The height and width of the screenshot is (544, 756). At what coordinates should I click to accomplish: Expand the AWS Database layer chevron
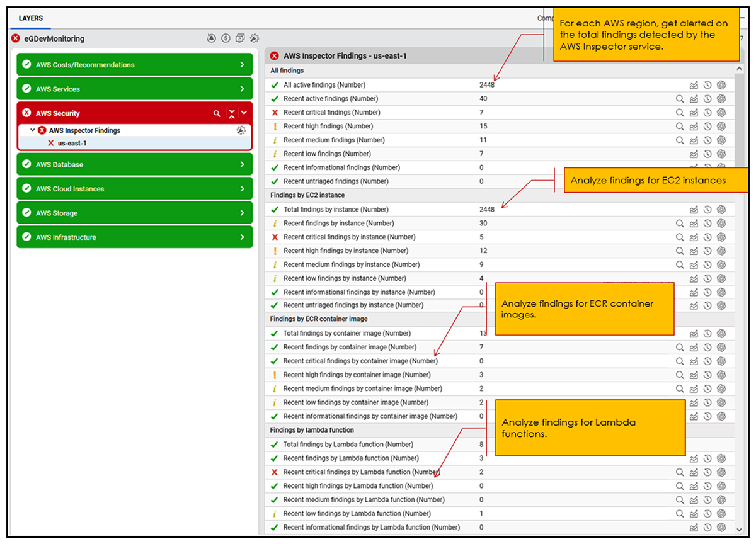point(242,164)
